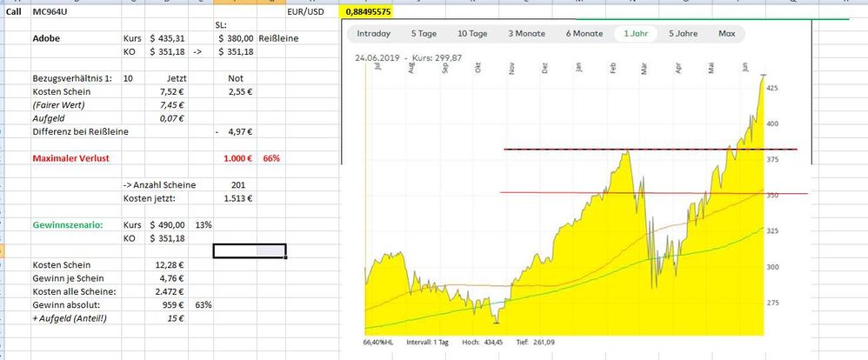The width and height of the screenshot is (868, 360).
Task: Click the green Gewinnszenario label
Action: (x=68, y=224)
